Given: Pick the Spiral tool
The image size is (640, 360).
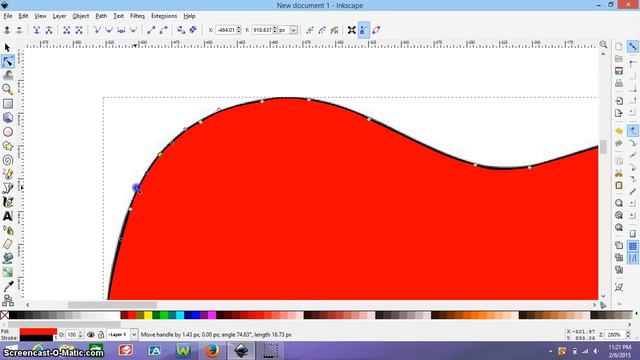Looking at the screenshot, I should (8, 160).
